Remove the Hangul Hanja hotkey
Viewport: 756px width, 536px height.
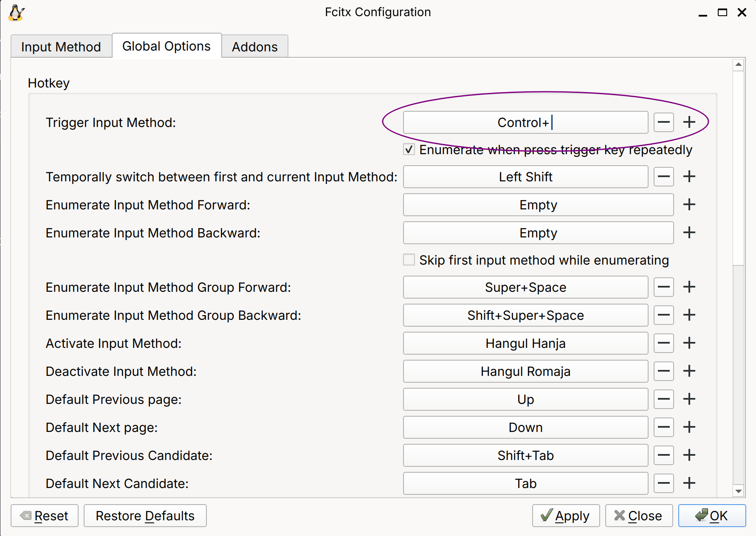click(664, 343)
